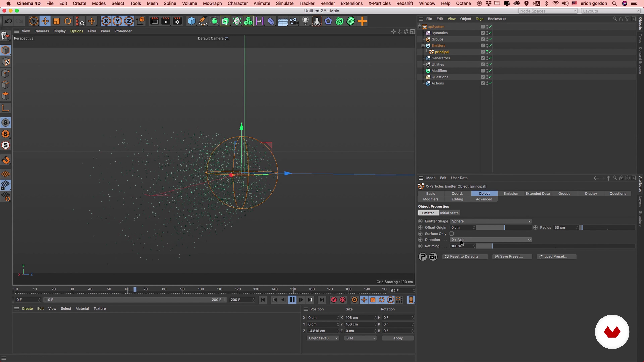This screenshot has width=644, height=362.
Task: Open the X-Particles menu
Action: (379, 4)
